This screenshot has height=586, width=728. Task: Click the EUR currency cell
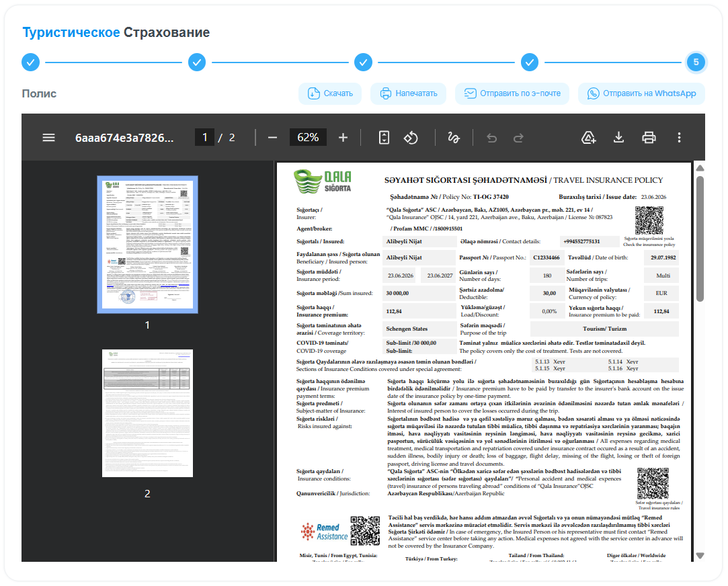click(661, 293)
